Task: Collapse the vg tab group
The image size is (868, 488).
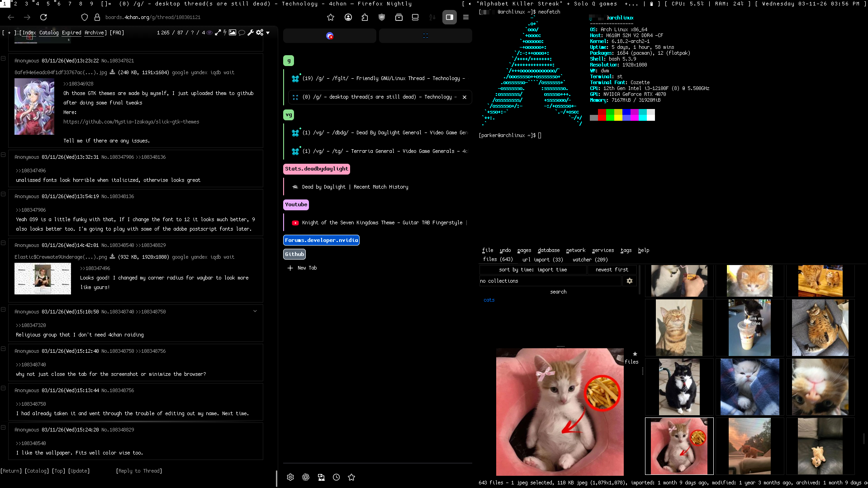Action: (289, 115)
